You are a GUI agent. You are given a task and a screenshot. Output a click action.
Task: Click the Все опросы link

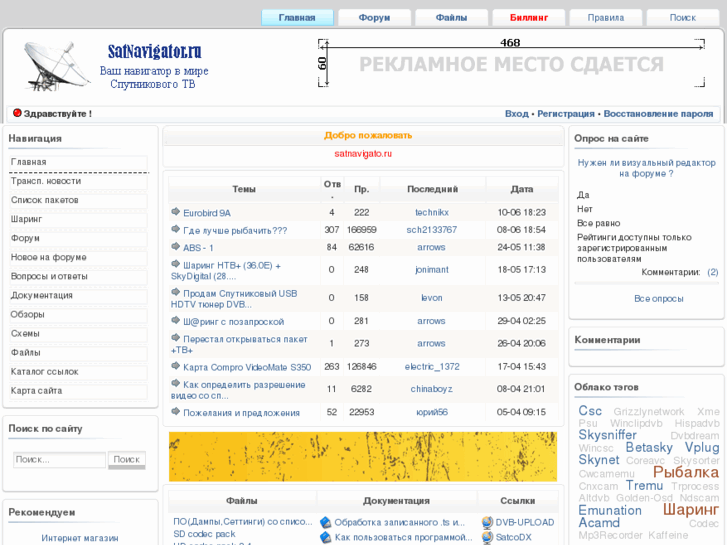(x=658, y=299)
